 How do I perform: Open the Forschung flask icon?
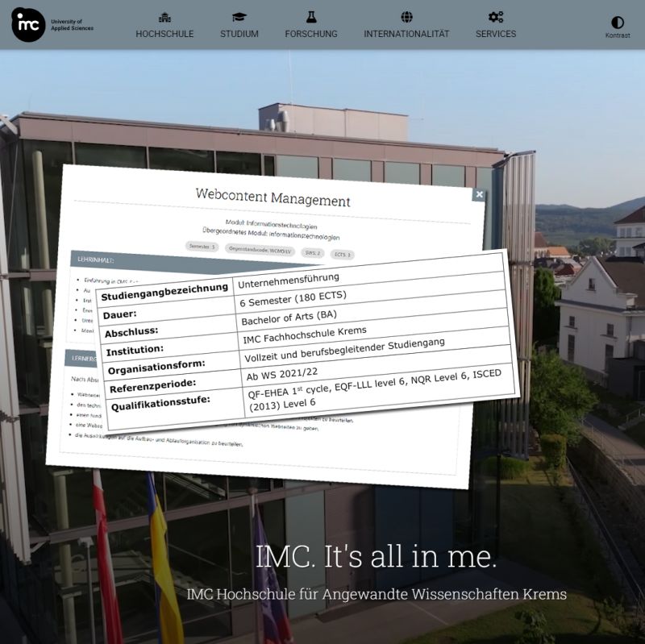(311, 17)
